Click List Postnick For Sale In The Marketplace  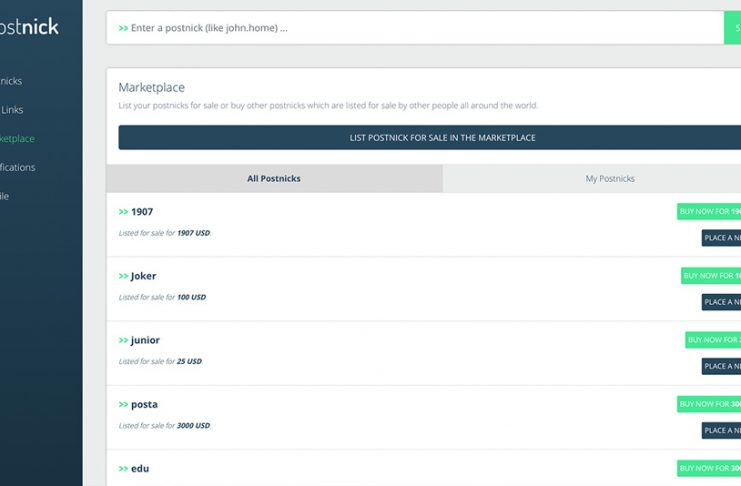click(x=430, y=138)
